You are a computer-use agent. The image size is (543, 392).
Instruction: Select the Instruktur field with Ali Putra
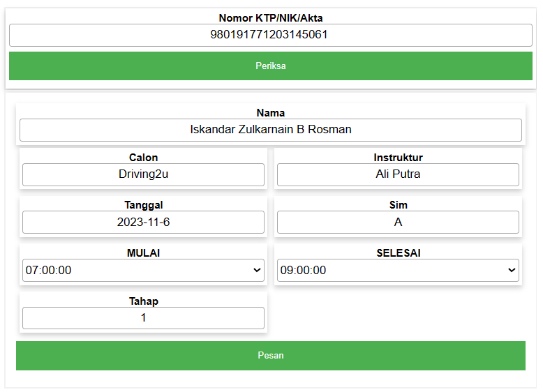398,174
